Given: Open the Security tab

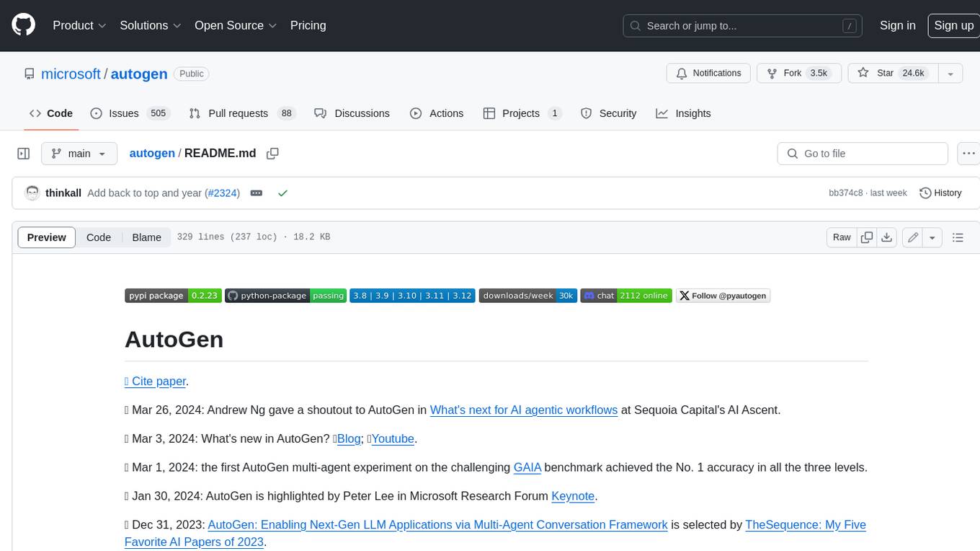Looking at the screenshot, I should [x=609, y=113].
